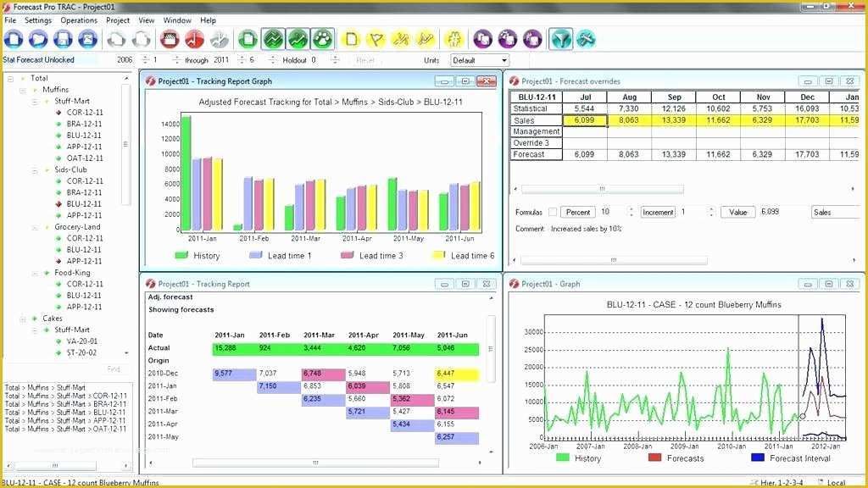
Task: Collapse the Total tree node
Action: (10, 79)
